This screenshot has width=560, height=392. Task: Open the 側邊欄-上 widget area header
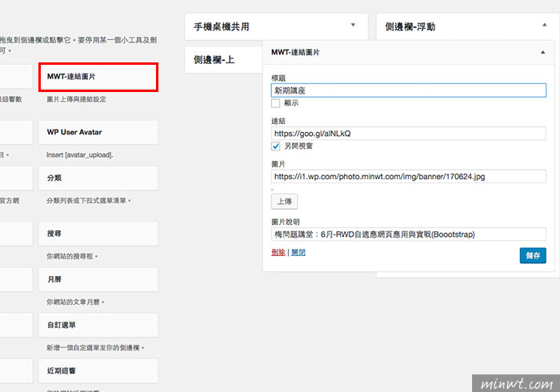[x=224, y=60]
